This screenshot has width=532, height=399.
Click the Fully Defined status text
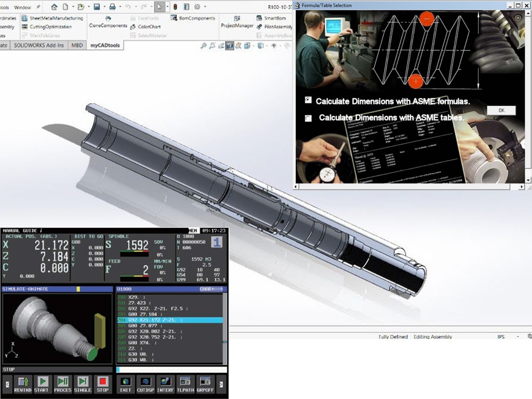393,336
